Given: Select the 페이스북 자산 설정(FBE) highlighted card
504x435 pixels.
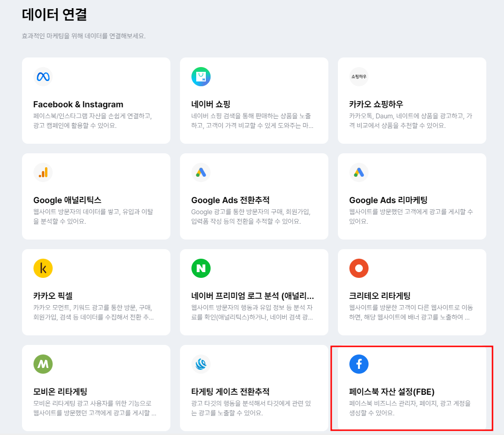Looking at the screenshot, I should (x=412, y=388).
